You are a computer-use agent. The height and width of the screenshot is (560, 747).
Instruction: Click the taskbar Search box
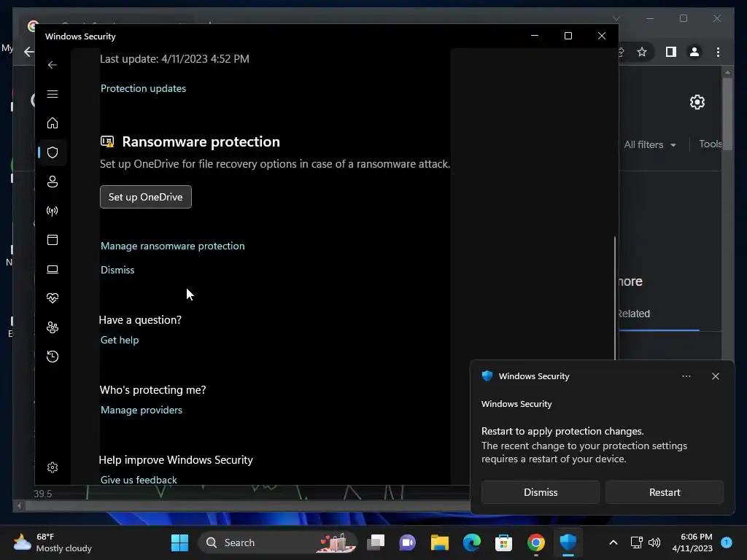(277, 542)
